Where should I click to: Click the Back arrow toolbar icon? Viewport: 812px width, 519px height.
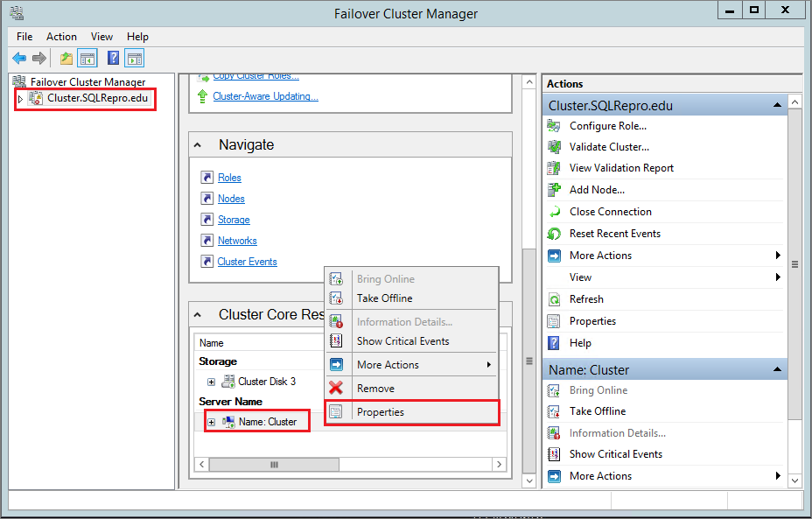click(19, 58)
